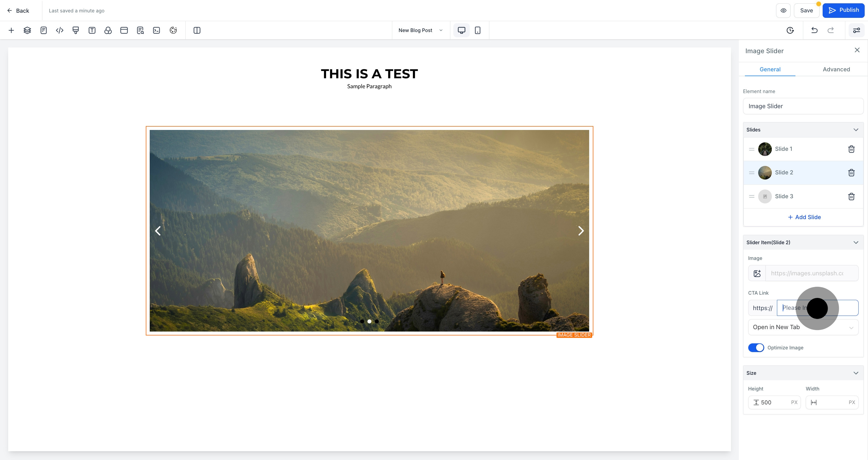Open the layers panel icon
The image size is (868, 460).
pos(27,30)
